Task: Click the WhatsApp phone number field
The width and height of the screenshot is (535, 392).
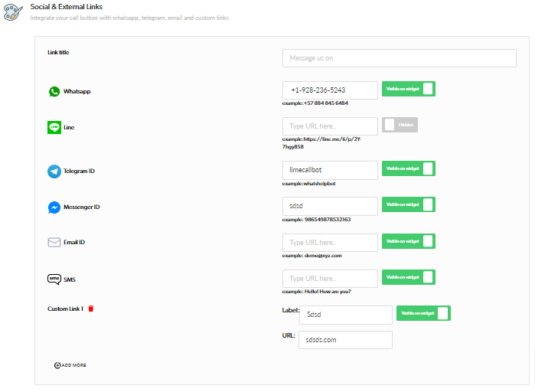Action: (330, 90)
